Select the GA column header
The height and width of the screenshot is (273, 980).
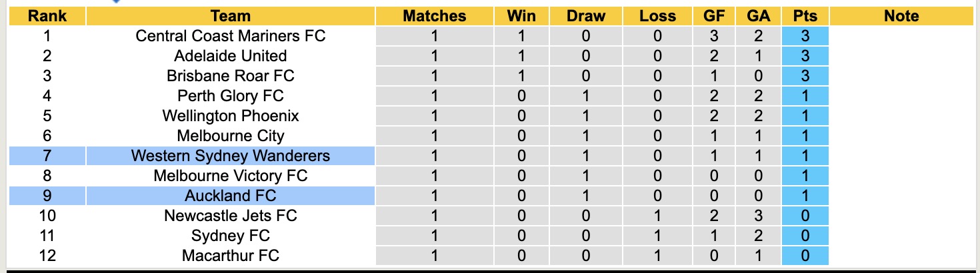tap(759, 16)
